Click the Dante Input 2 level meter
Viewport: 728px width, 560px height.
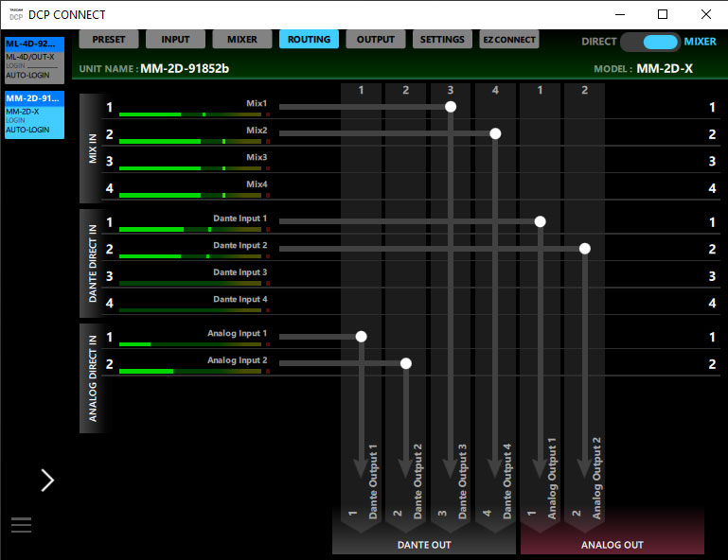tap(194, 256)
